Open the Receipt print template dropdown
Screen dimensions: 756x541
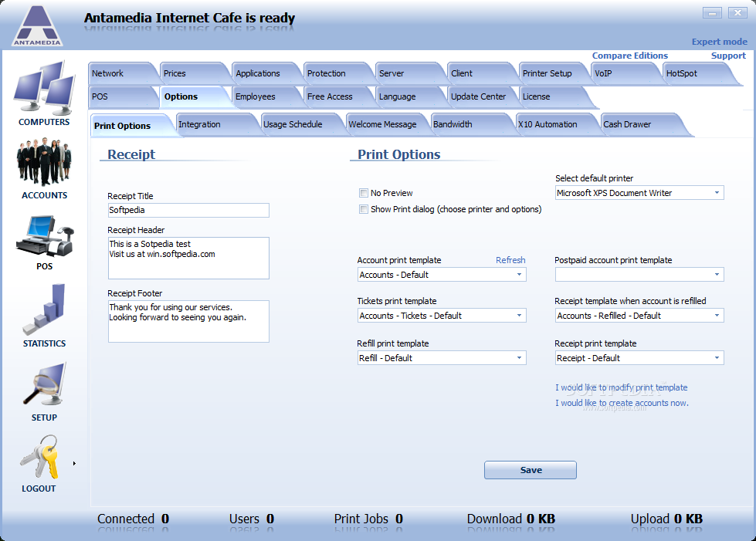pos(639,358)
